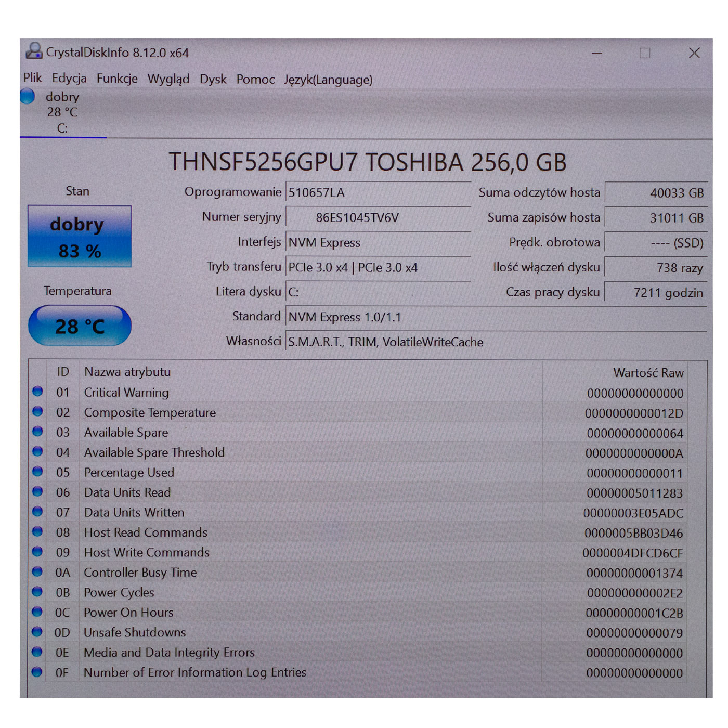
Task: Click the status dot beside Critical Warning
Action: [x=37, y=392]
